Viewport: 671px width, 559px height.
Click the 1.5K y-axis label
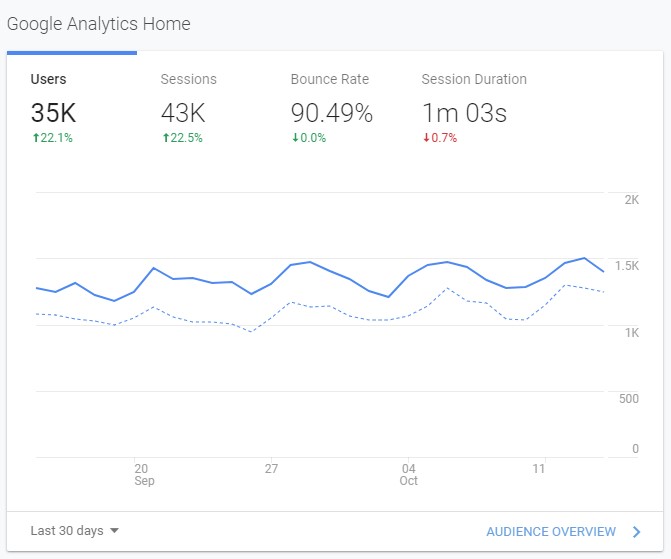pos(627,266)
